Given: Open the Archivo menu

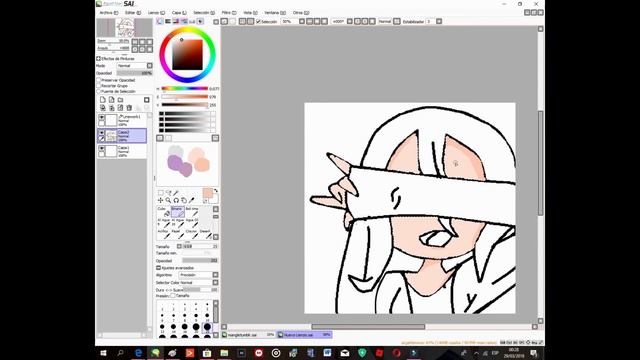Looking at the screenshot, I should [x=109, y=13].
